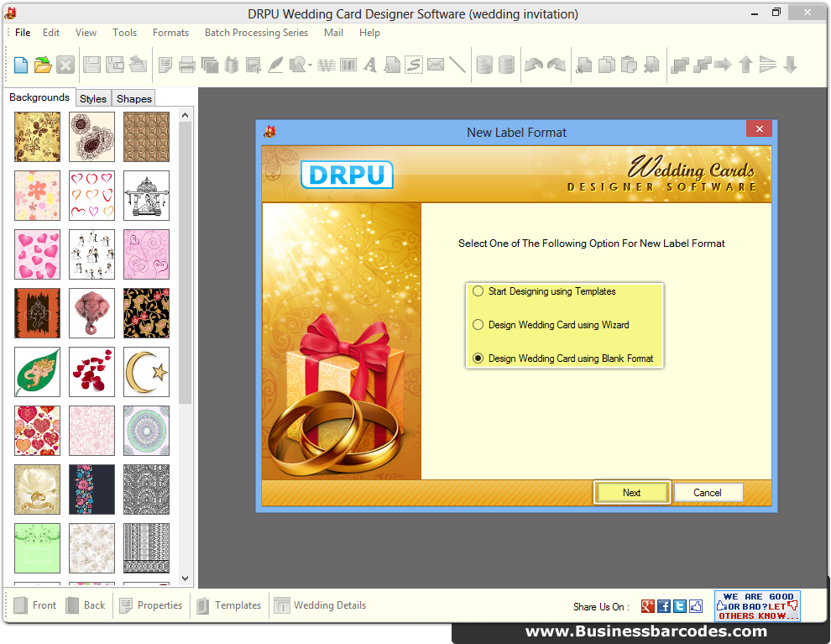This screenshot has height=644, width=831.
Task: Open the Tools menu
Action: (124, 33)
